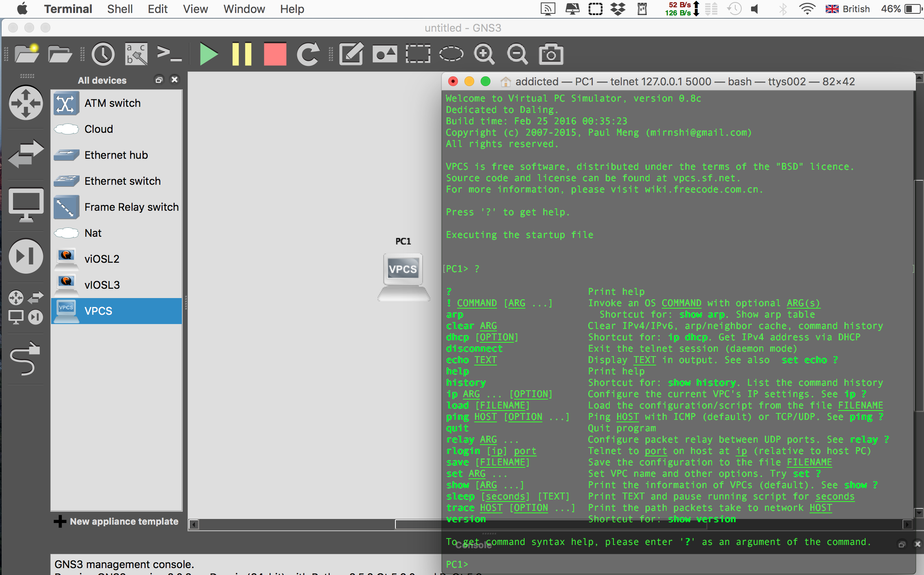Click the New blank project icon

(x=27, y=54)
